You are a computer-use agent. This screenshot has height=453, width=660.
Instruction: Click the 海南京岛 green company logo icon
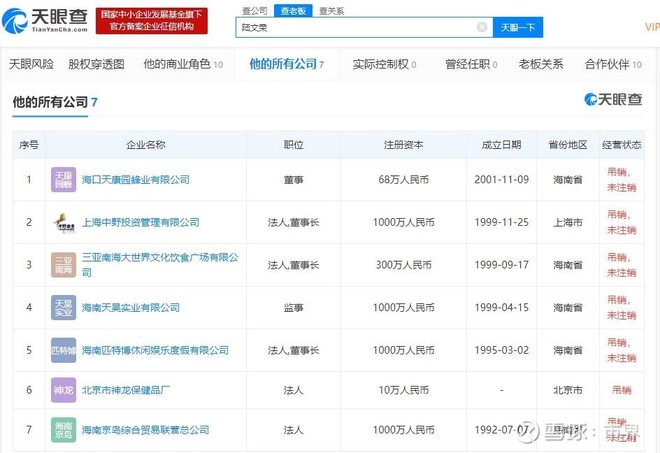64,430
